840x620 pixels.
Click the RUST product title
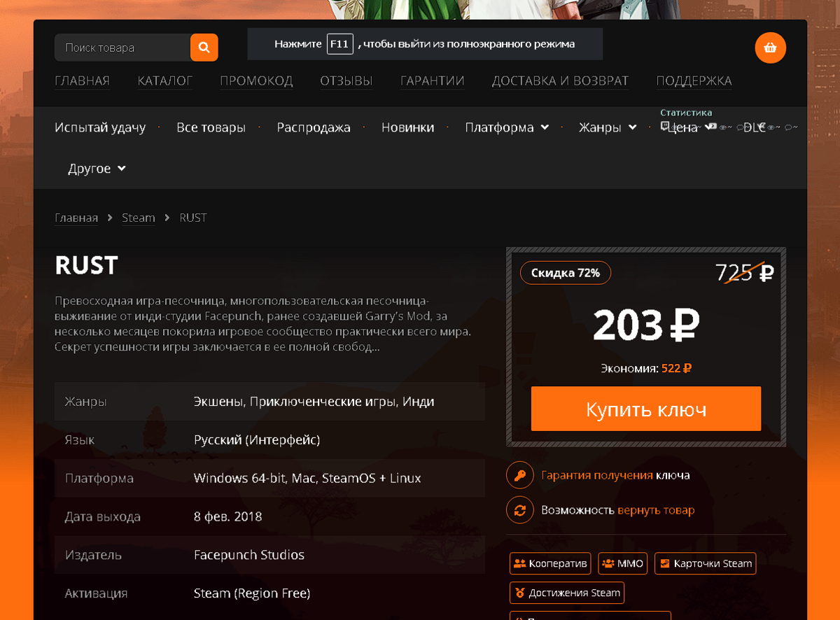[86, 265]
